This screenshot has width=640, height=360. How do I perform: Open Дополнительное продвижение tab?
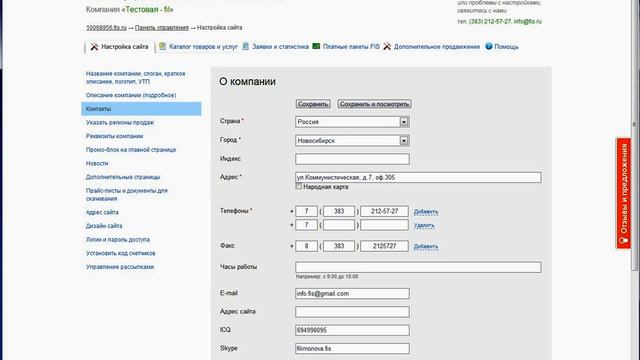coord(437,47)
